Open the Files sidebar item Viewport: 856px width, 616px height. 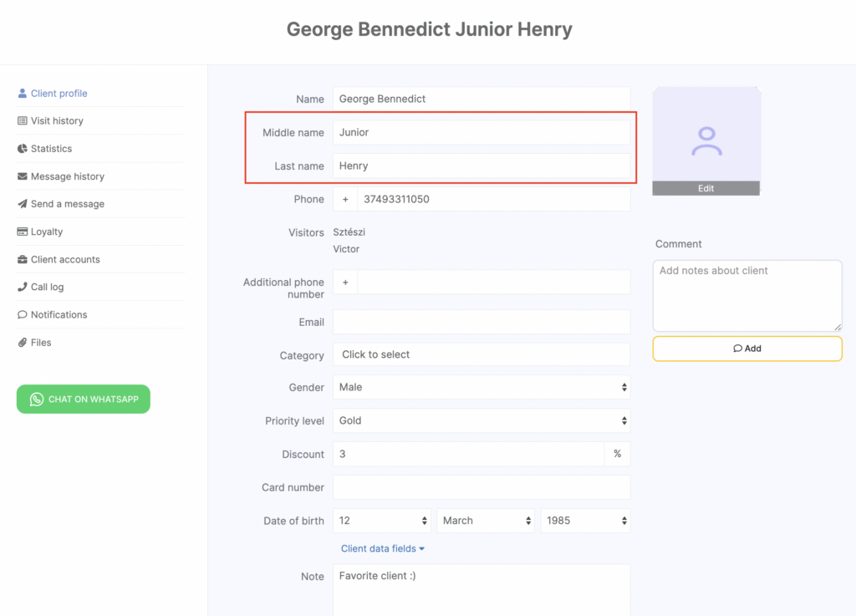40,343
